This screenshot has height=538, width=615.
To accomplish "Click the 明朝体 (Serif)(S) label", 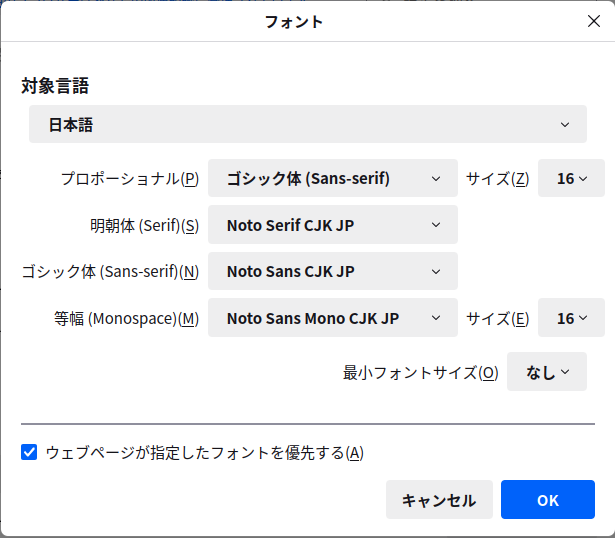I will click(144, 226).
